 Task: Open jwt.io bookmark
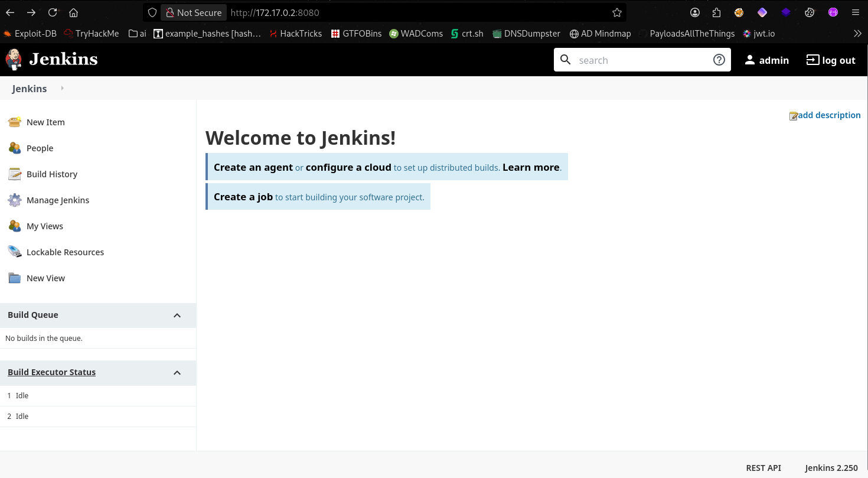[x=759, y=34]
